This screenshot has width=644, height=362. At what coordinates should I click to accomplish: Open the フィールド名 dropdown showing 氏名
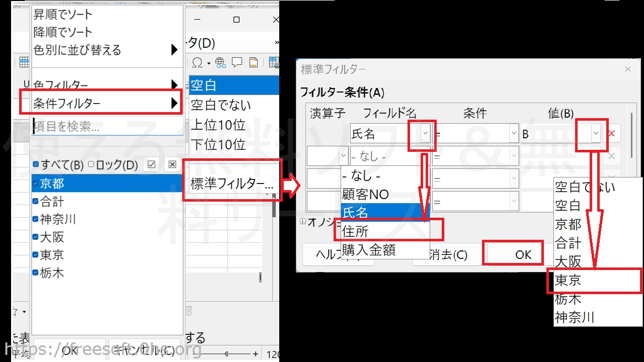tap(426, 134)
